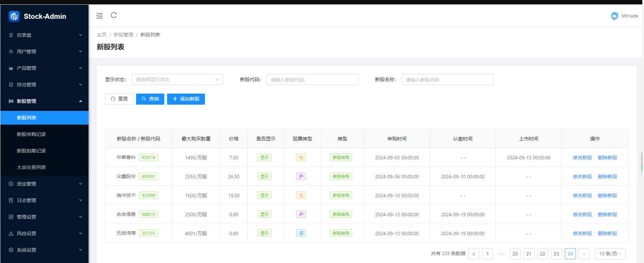Select 大宗交易列表 submenu item
The image size is (644, 263).
(31, 167)
